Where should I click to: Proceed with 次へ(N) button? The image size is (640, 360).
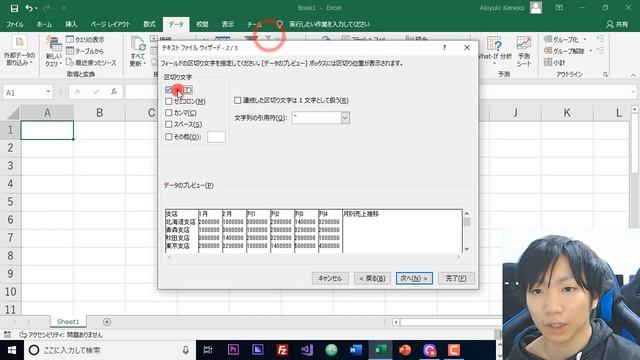point(414,278)
